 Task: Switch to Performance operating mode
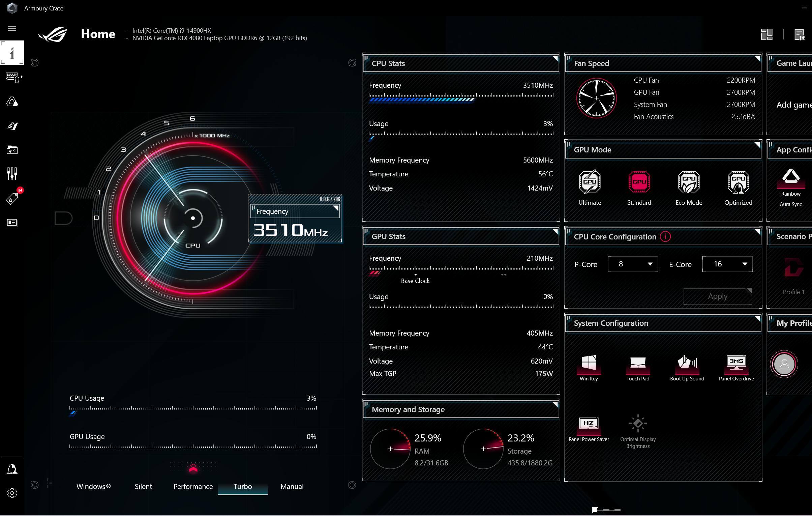(193, 486)
